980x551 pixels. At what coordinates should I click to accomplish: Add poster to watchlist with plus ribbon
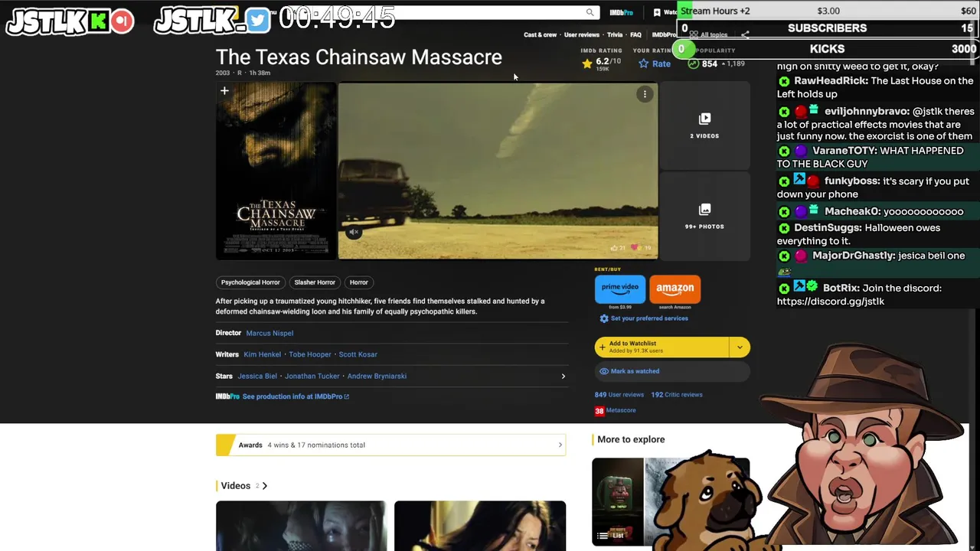point(224,91)
